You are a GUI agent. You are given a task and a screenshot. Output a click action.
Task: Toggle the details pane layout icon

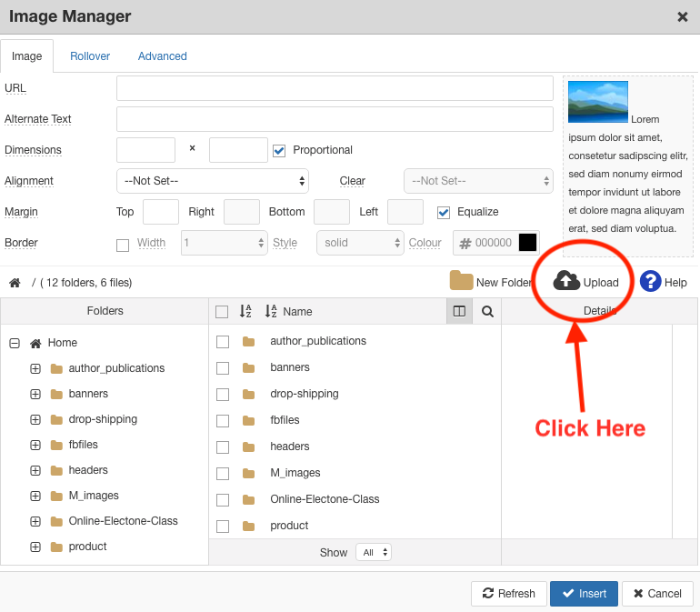pos(459,311)
